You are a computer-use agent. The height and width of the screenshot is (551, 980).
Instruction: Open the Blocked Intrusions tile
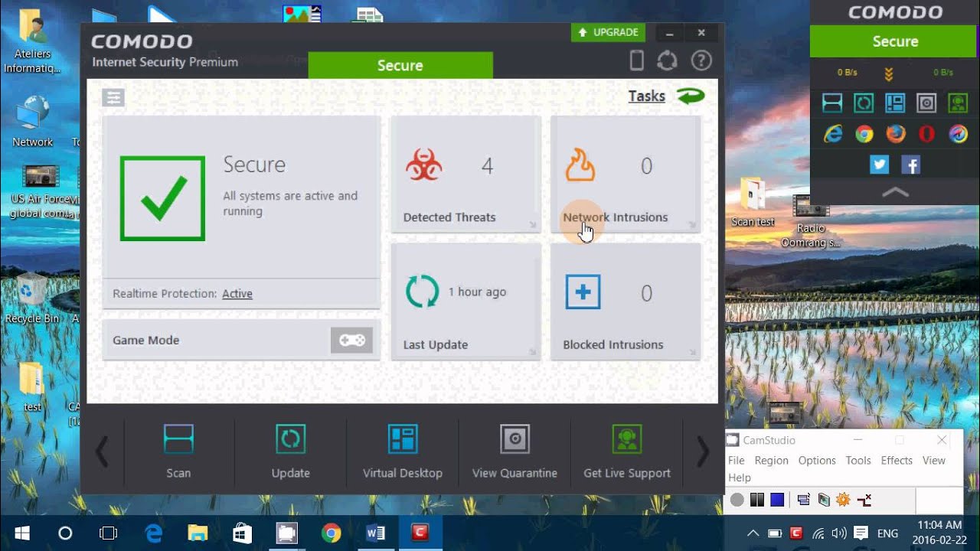click(626, 302)
